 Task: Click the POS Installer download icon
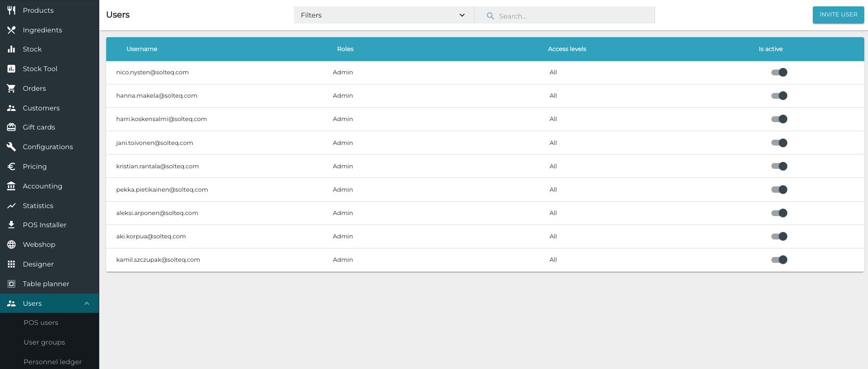pos(11,225)
